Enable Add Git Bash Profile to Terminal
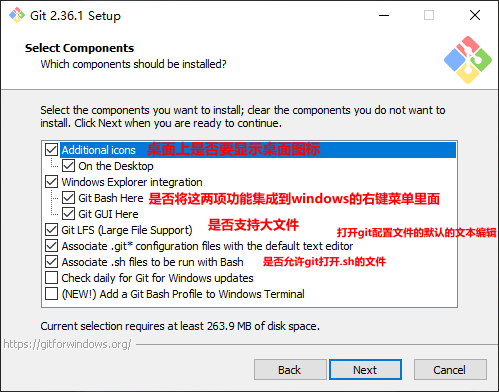Image resolution: width=499 pixels, height=392 pixels. coord(51,294)
